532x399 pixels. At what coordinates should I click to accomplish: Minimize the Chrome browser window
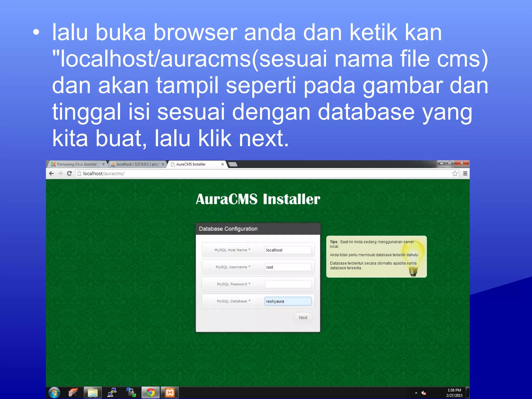[442, 163]
